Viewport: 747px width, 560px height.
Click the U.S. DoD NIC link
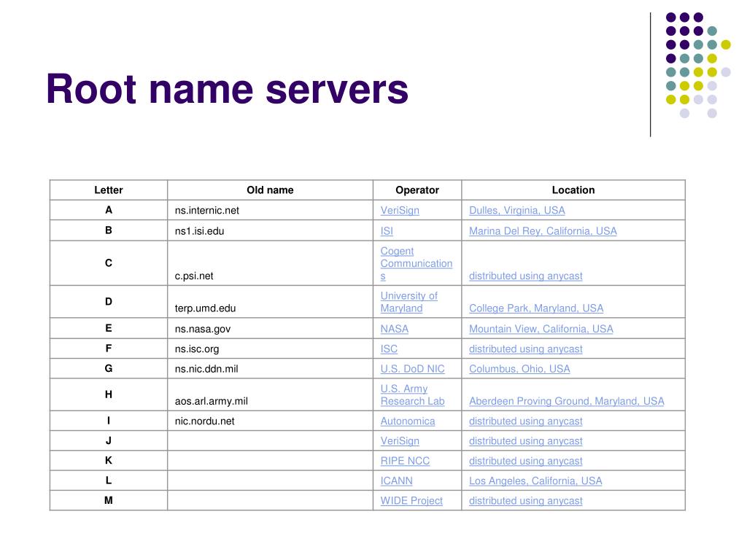click(x=413, y=369)
